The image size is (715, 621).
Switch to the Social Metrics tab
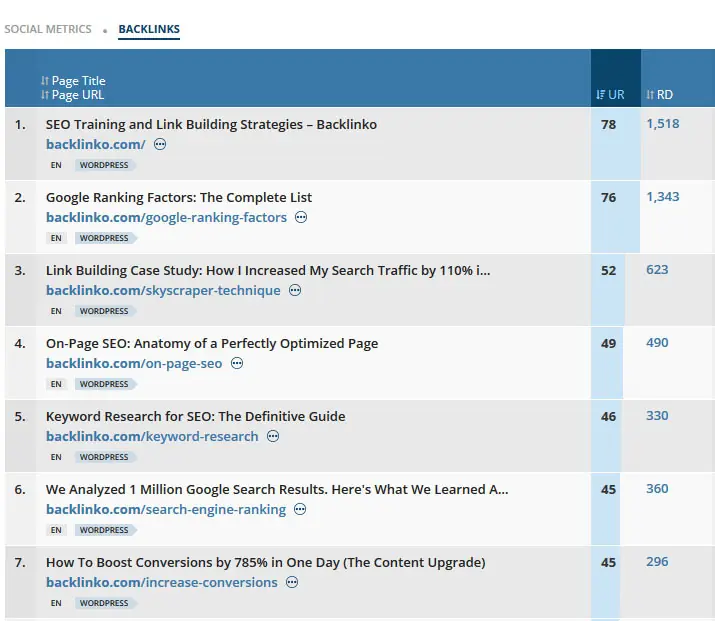coord(48,29)
